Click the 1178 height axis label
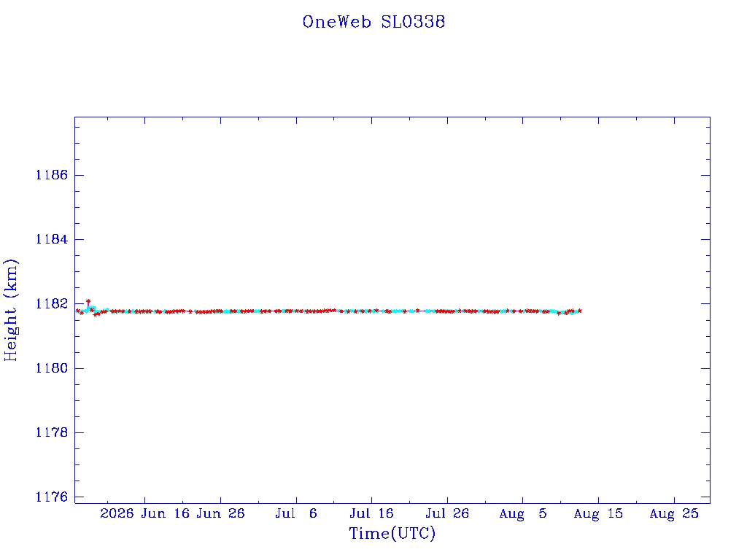The height and width of the screenshot is (560, 747). (52, 432)
